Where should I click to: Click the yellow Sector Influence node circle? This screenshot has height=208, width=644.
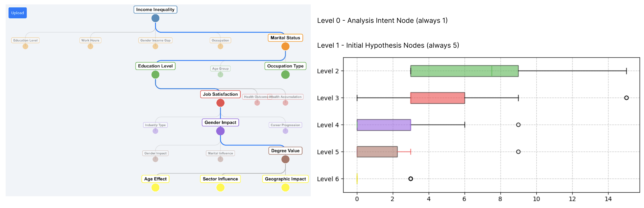[220, 187]
